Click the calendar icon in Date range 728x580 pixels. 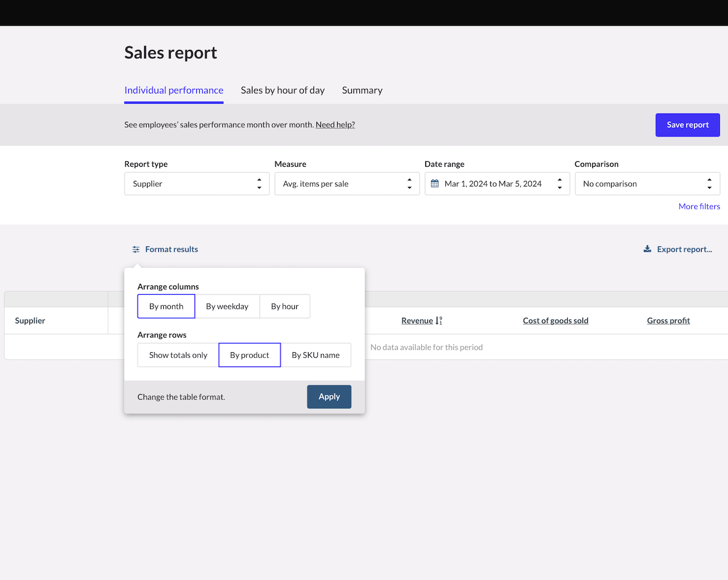[x=435, y=184]
